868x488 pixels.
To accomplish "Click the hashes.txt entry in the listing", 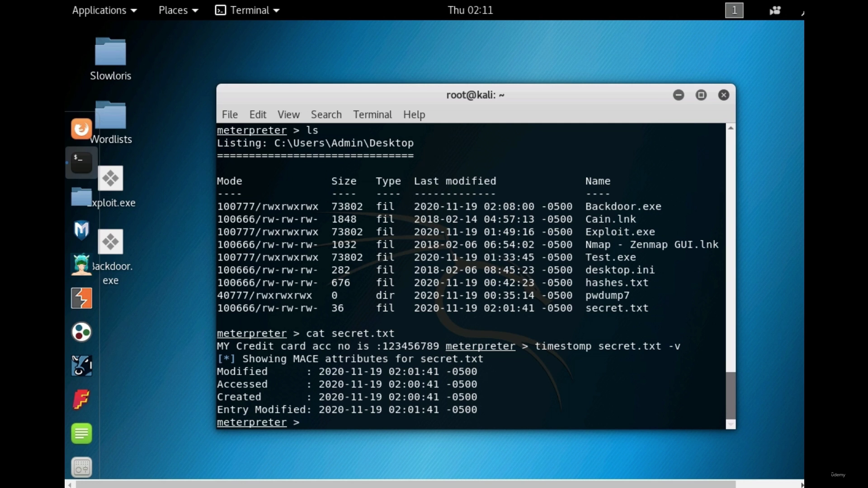I will point(617,283).
